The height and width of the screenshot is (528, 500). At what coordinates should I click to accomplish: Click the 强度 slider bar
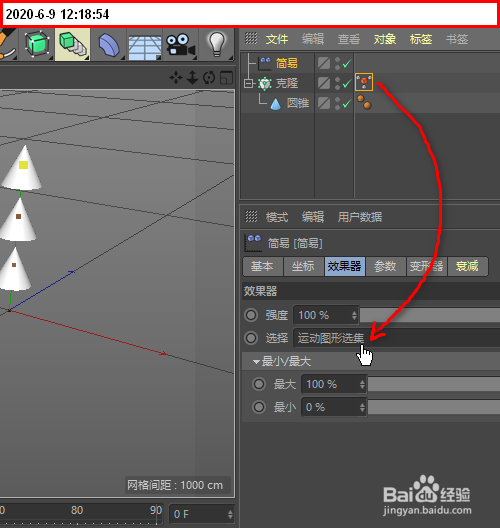(x=430, y=316)
